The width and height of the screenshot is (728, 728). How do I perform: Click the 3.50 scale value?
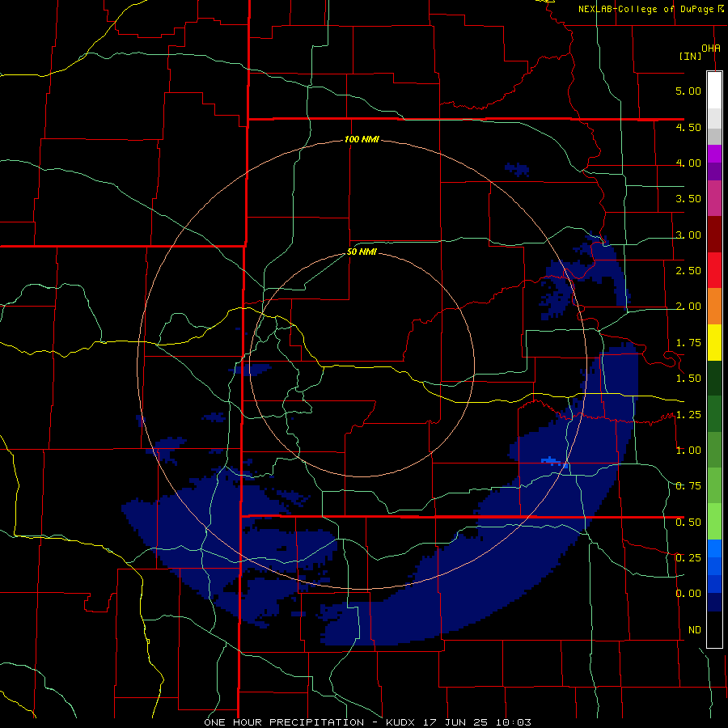[688, 199]
